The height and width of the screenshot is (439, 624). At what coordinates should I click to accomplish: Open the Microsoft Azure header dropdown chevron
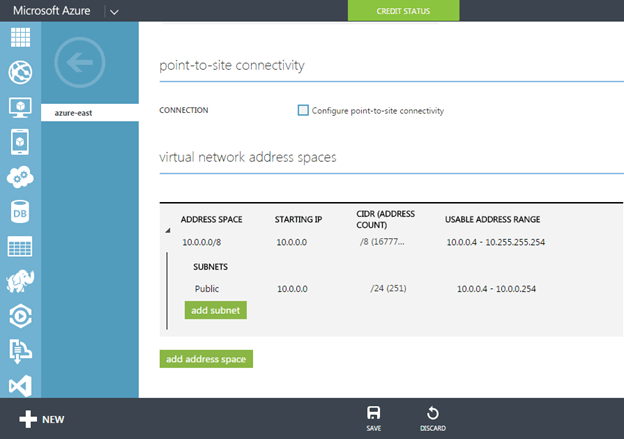point(113,12)
